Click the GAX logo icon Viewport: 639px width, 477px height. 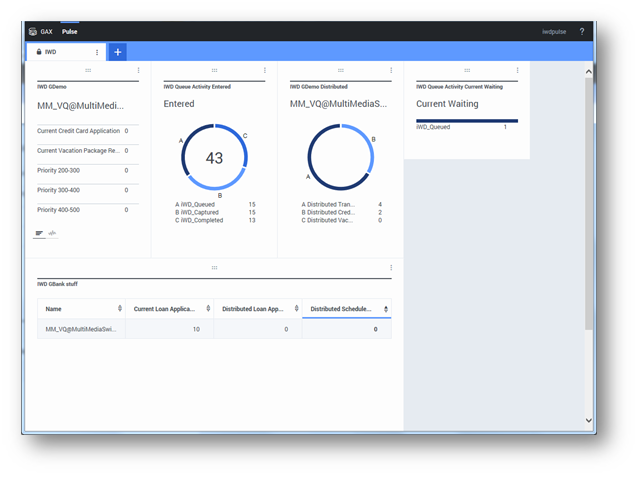point(33,32)
